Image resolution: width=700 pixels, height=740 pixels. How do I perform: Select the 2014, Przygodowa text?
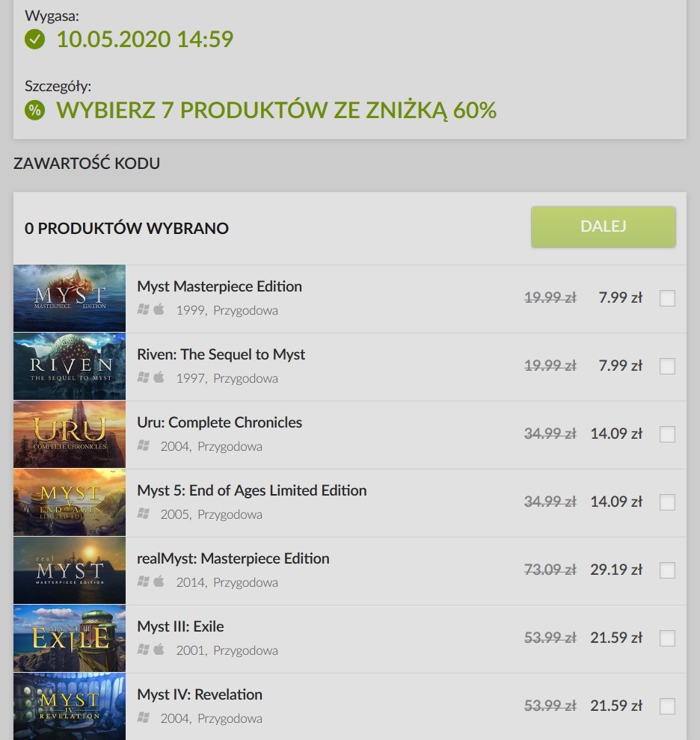pyautogui.click(x=227, y=582)
